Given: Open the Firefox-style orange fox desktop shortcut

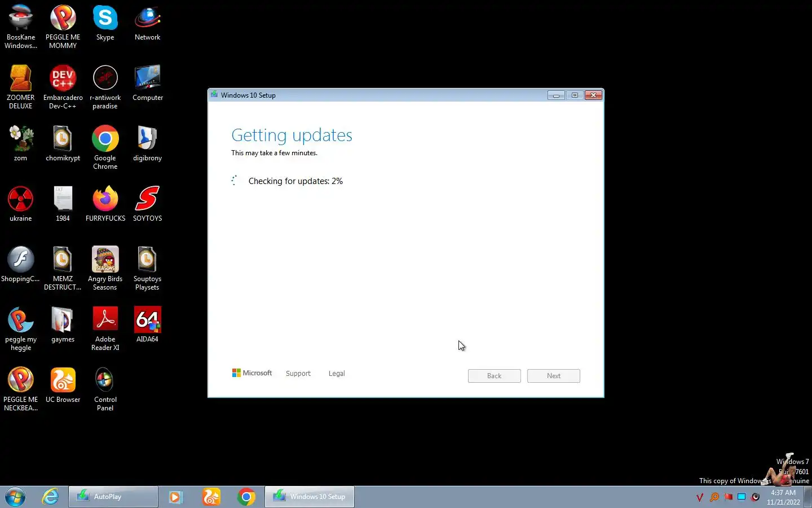Looking at the screenshot, I should coord(105,204).
